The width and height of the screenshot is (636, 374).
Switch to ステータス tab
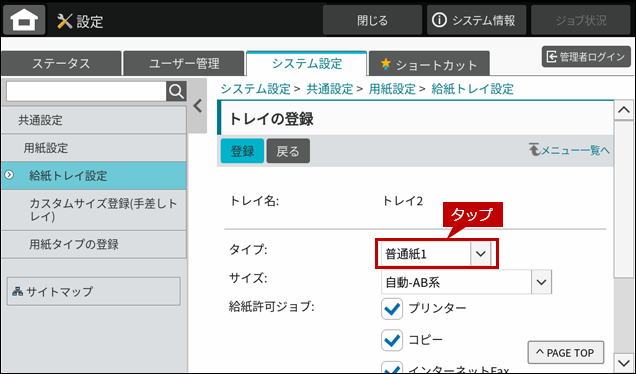(61, 63)
